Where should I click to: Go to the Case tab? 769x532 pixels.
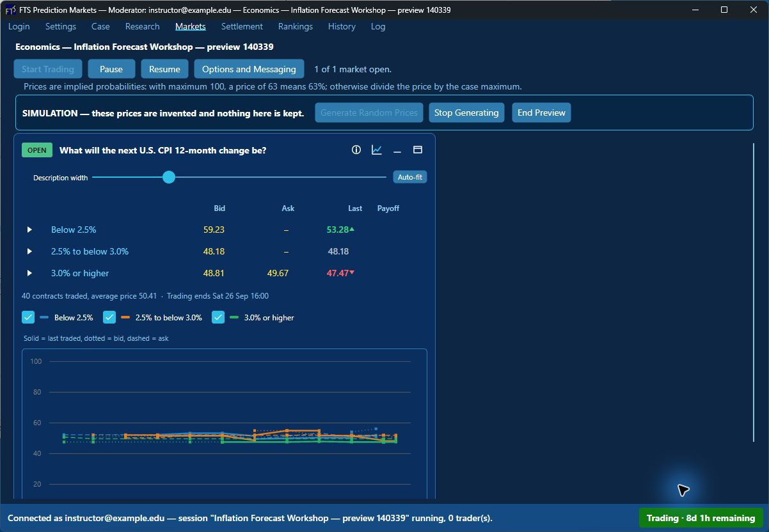100,26
